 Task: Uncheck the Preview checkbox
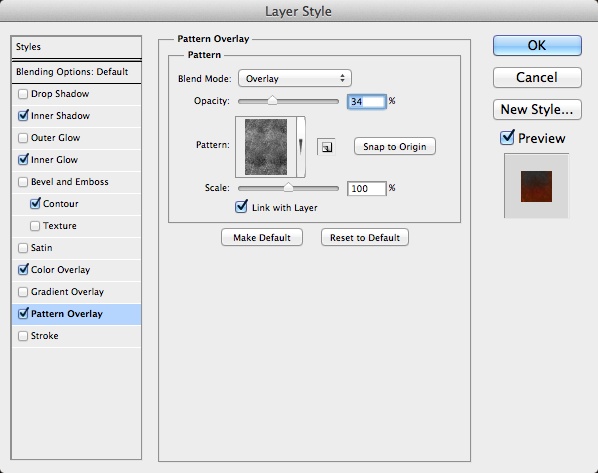point(507,138)
